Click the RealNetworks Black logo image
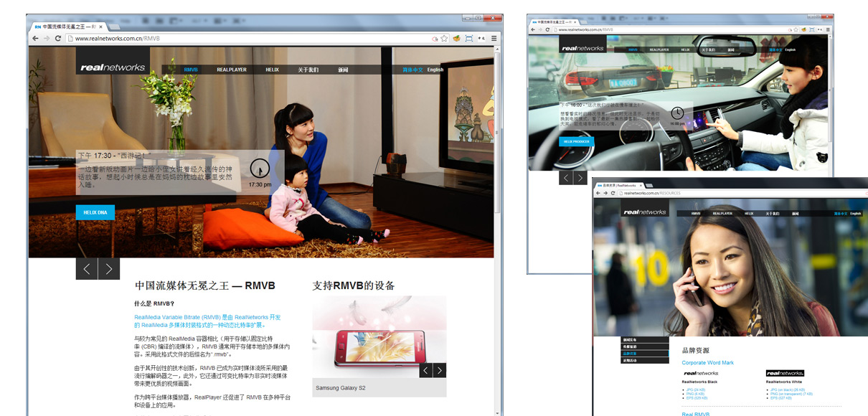The width and height of the screenshot is (868, 416). tap(700, 373)
